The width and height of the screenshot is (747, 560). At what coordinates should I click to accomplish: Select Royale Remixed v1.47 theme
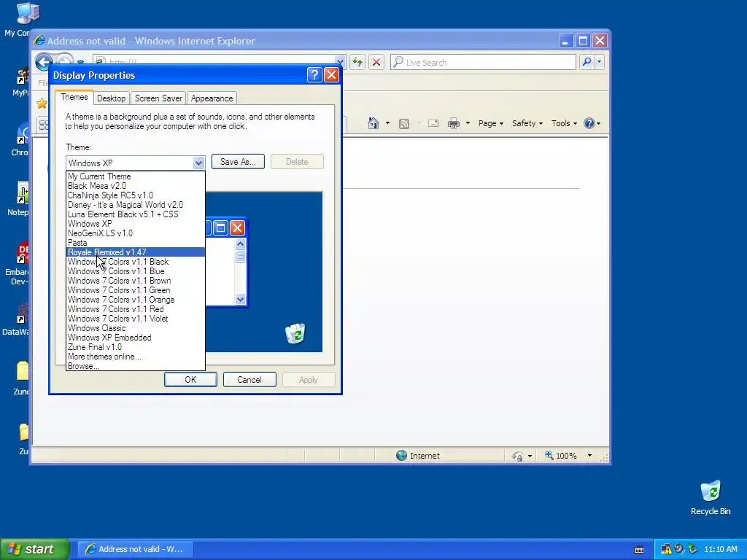(x=135, y=252)
